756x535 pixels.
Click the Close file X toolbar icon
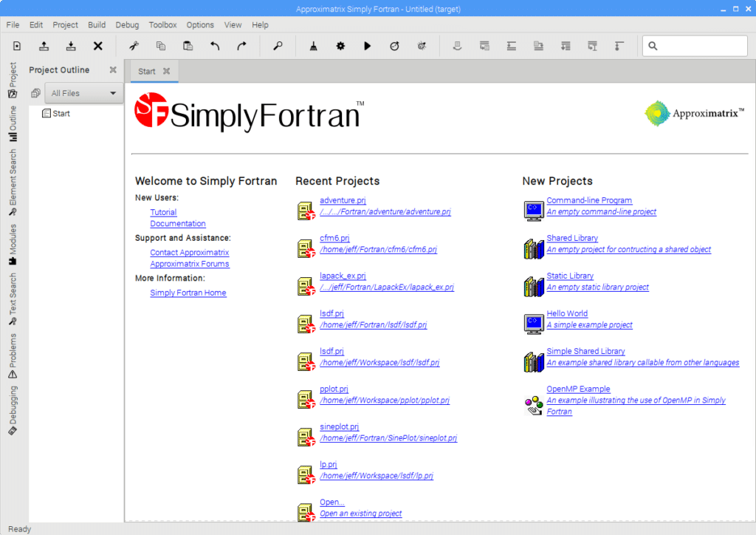tap(98, 46)
